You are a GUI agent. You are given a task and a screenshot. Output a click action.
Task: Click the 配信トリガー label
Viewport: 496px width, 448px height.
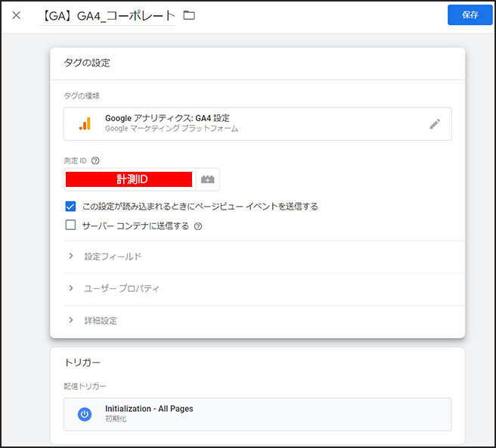[x=85, y=386]
